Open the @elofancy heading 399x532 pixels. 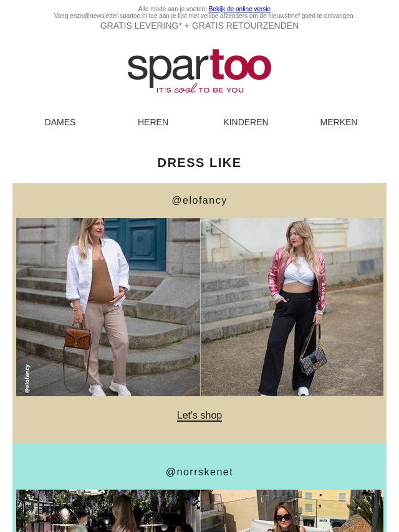(199, 201)
